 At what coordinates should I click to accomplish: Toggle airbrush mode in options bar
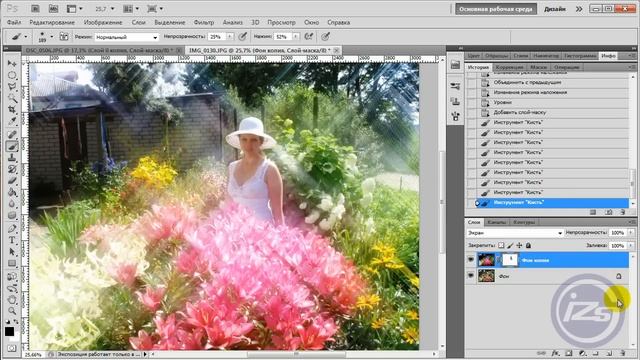(x=309, y=36)
